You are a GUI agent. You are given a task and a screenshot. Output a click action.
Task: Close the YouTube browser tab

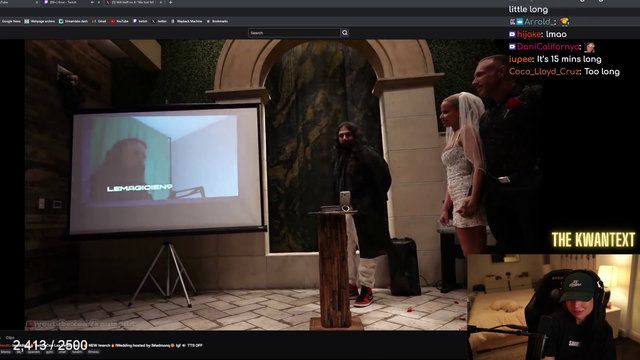(37, 2)
